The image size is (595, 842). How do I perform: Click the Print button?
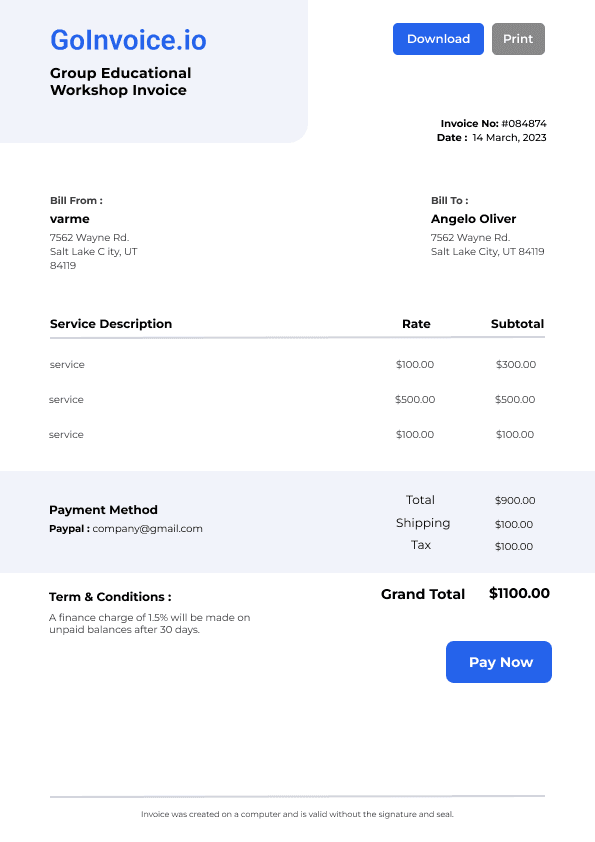point(518,39)
